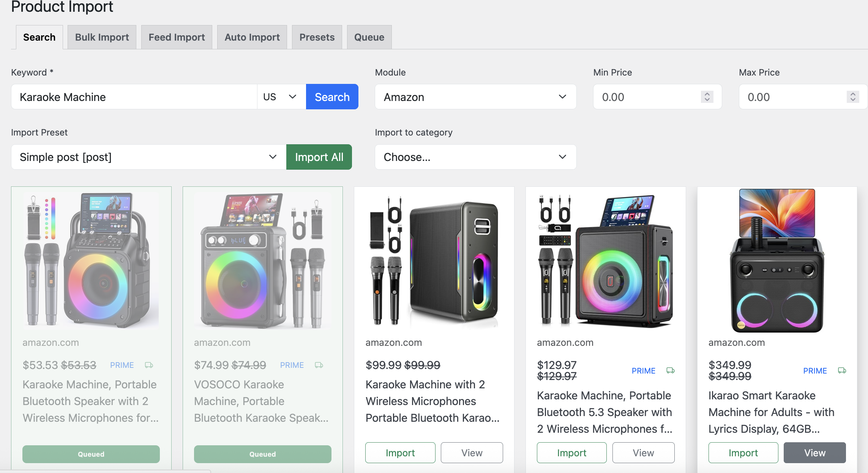View the Ikarao Smart Karaoke Machine
868x473 pixels.
814,453
